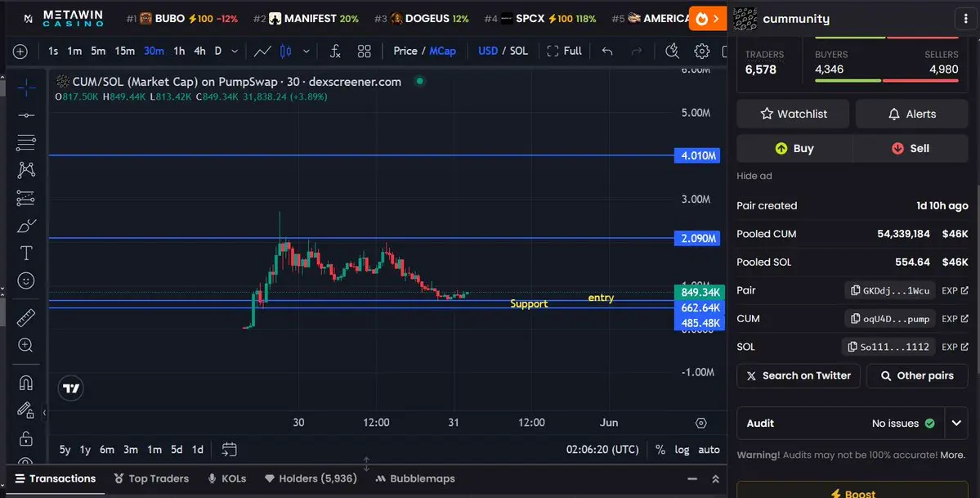Activate the zoom in tool

pyautogui.click(x=26, y=345)
